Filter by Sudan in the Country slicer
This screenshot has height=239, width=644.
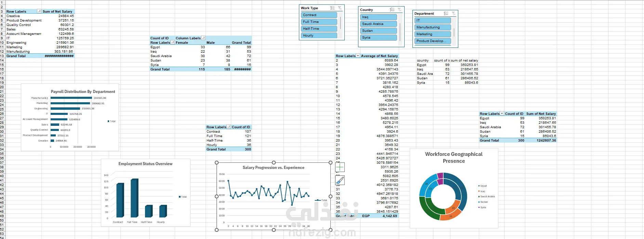pyautogui.click(x=379, y=31)
